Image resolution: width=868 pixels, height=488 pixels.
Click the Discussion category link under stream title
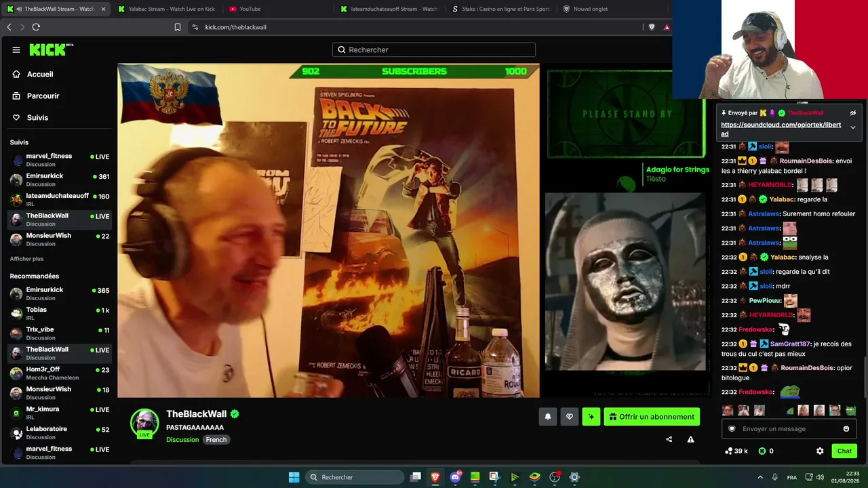click(x=182, y=440)
